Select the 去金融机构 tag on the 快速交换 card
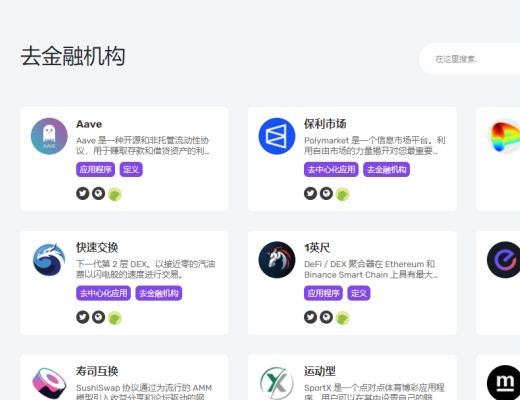The image size is (520, 400). (159, 293)
